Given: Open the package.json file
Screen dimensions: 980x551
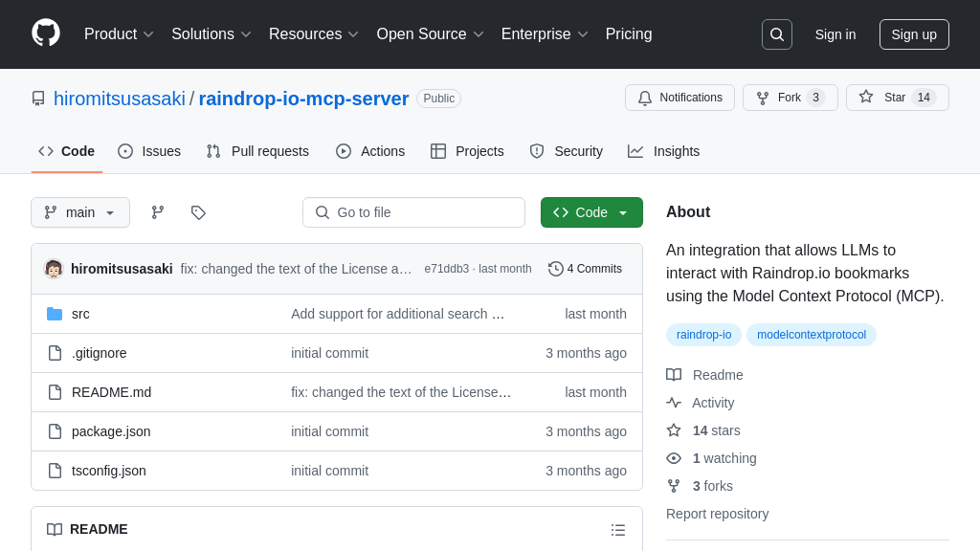Looking at the screenshot, I should pyautogui.click(x=111, y=431).
